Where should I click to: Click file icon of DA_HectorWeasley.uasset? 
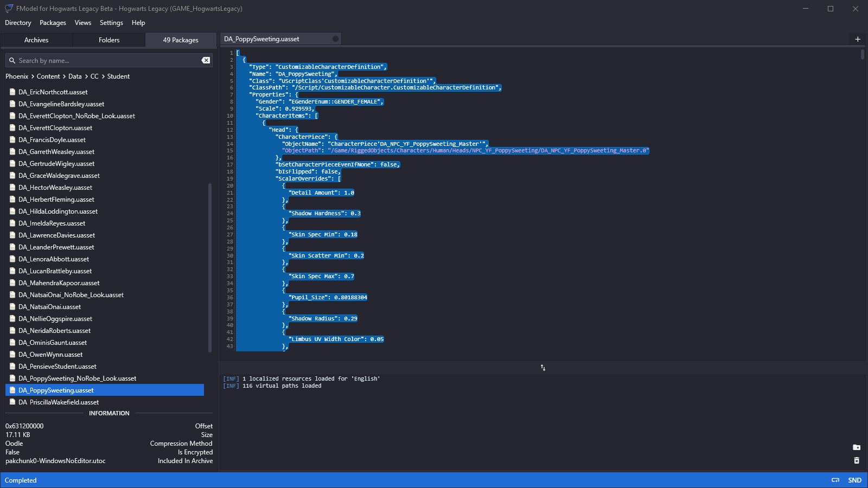click(12, 188)
